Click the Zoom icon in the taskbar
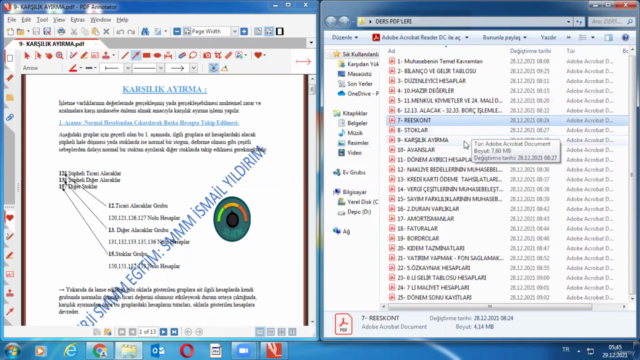This screenshot has width=640, height=360. (x=243, y=351)
